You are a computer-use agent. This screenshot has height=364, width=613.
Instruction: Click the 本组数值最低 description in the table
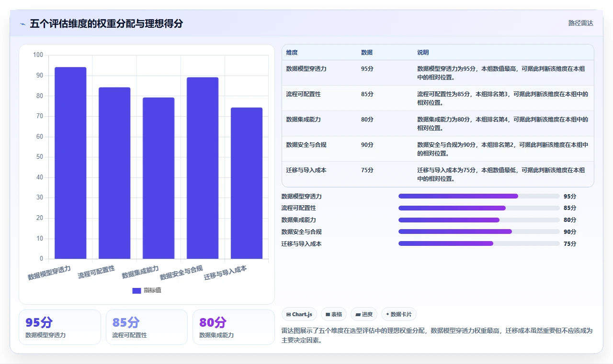pyautogui.click(x=501, y=175)
